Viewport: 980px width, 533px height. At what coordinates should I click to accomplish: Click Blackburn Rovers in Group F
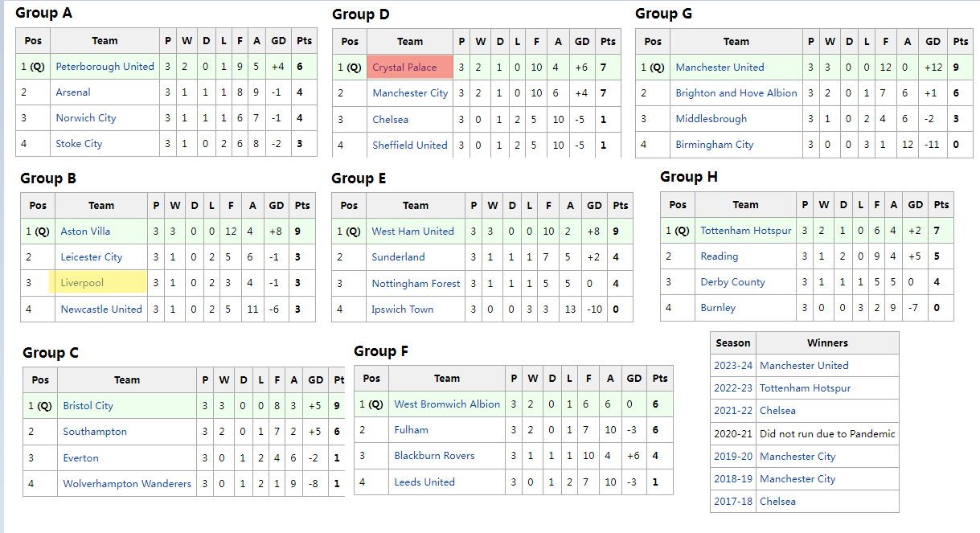(x=434, y=456)
